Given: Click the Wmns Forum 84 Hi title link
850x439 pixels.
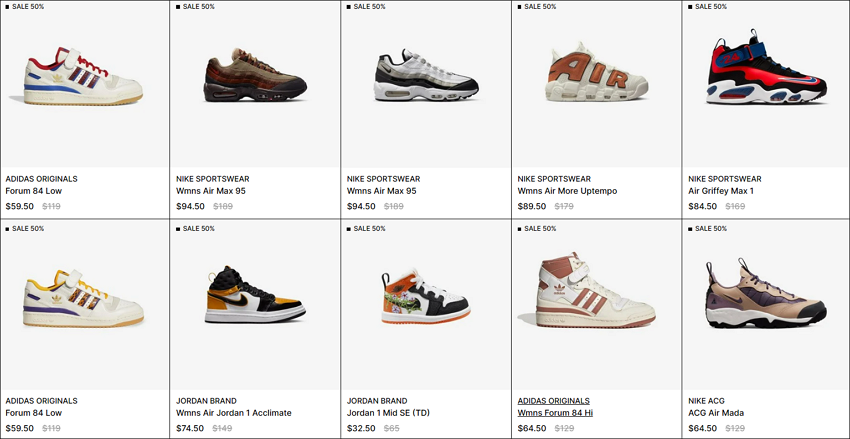Looking at the screenshot, I should tap(555, 413).
